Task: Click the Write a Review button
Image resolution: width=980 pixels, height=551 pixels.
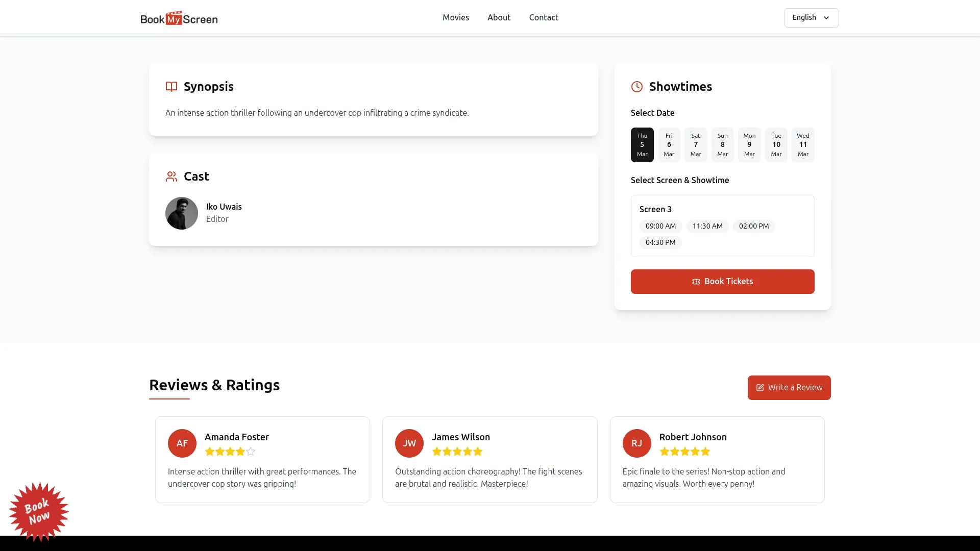Action: [x=789, y=387]
